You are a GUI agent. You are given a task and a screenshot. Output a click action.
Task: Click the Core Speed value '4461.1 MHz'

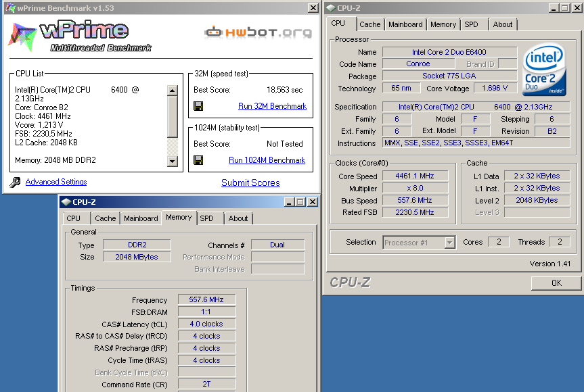(x=415, y=176)
